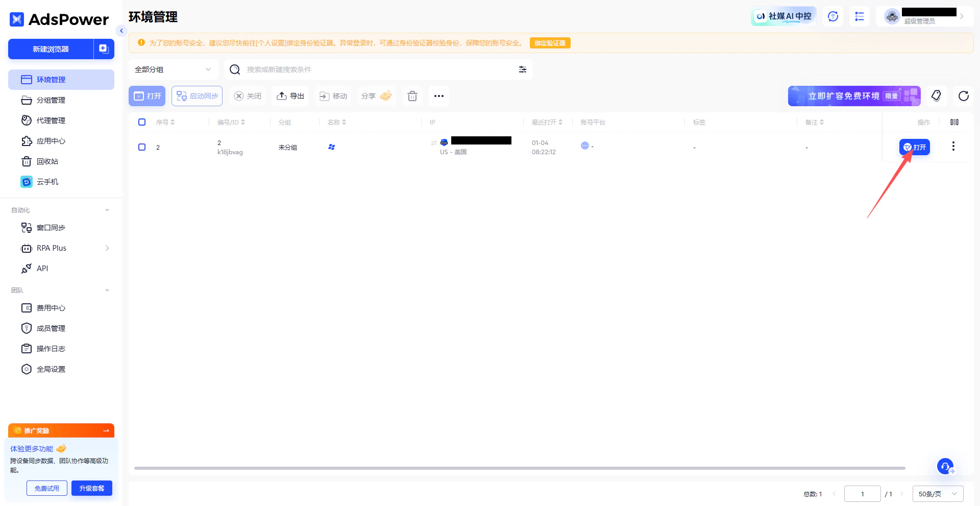Open 代理管理 in the sidebar

pos(61,121)
